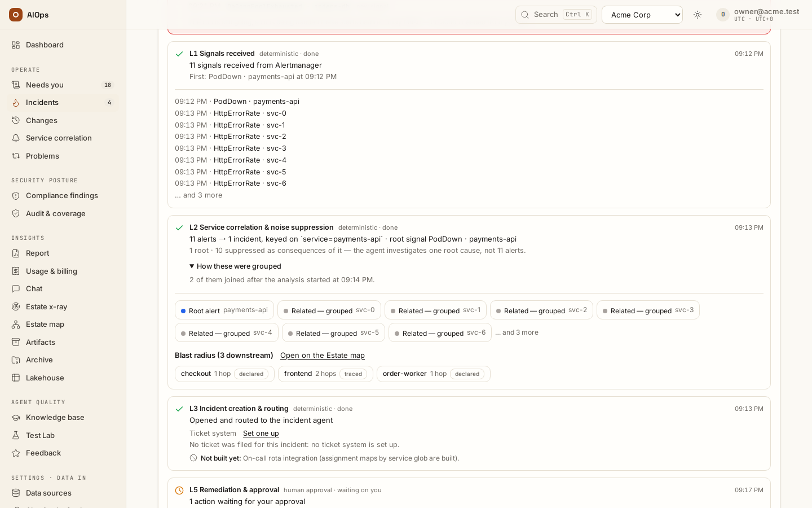
Task: Click the Search field in the top bar
Action: 556,15
